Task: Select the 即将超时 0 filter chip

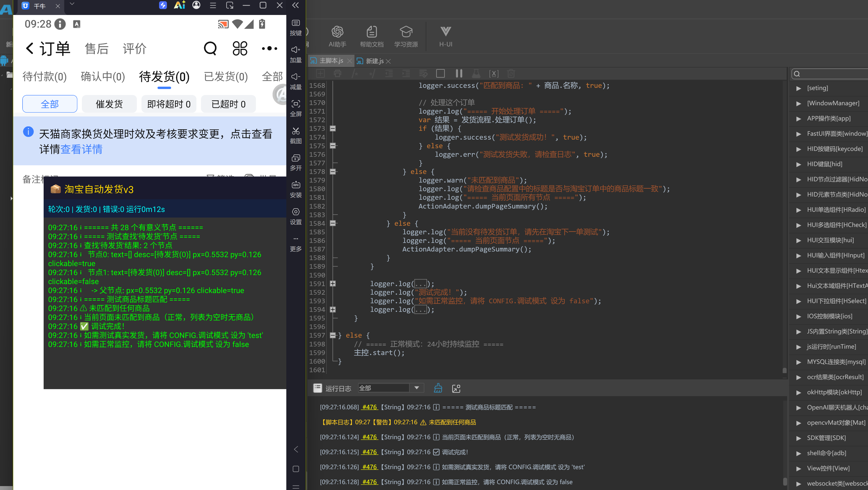Action: click(x=169, y=104)
